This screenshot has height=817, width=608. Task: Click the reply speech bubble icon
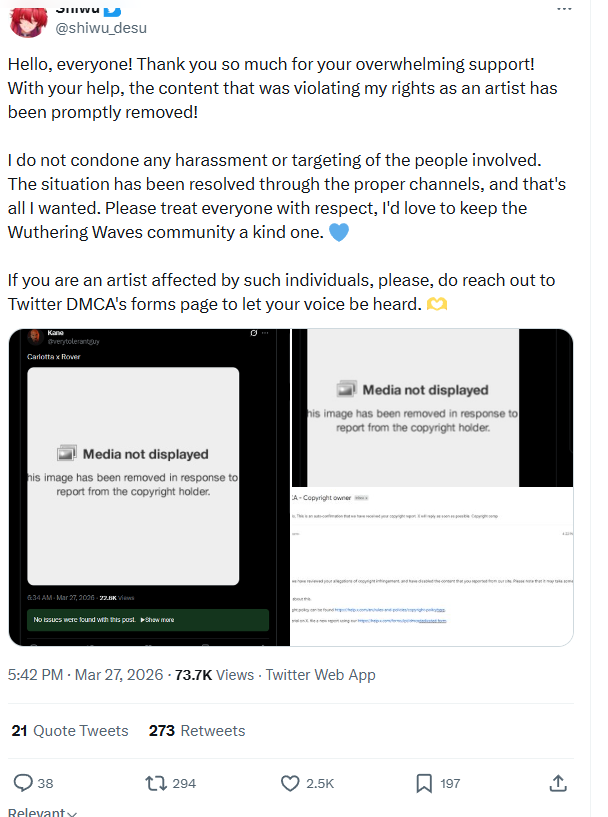point(19,783)
